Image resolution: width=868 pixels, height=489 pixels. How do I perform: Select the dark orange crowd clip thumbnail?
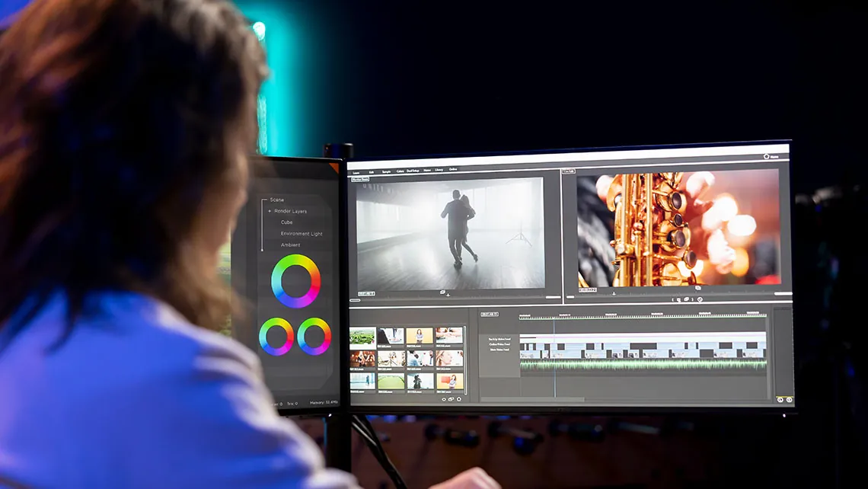point(362,359)
